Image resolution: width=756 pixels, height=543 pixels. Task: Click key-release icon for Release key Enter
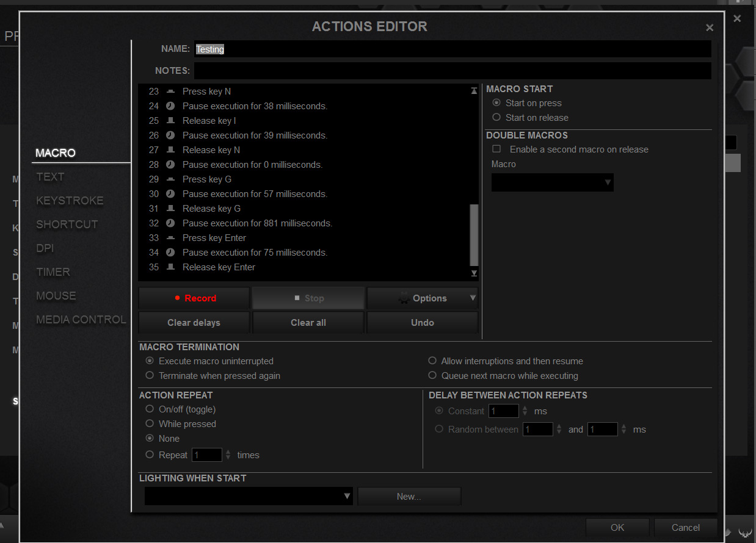[x=170, y=267]
